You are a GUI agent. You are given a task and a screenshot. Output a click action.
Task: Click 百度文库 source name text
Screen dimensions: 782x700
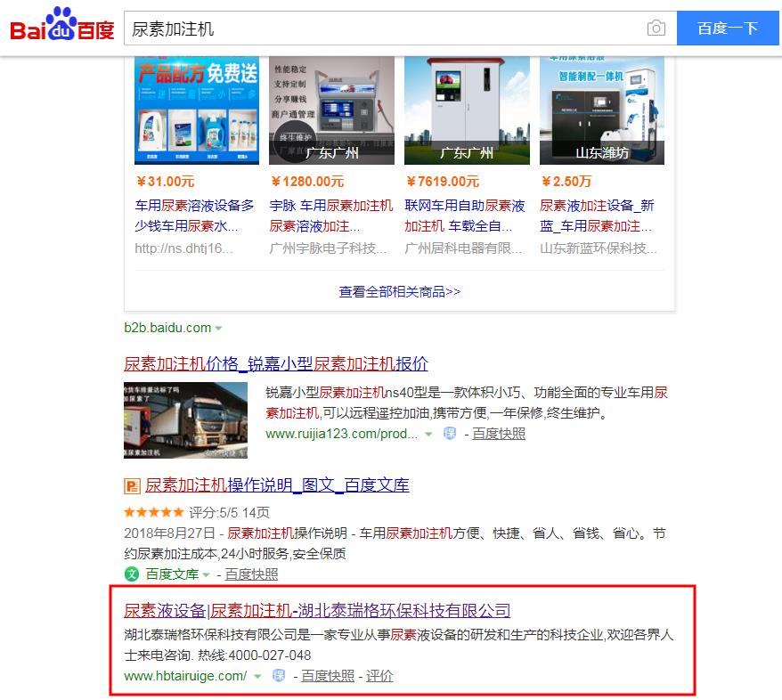click(x=172, y=574)
